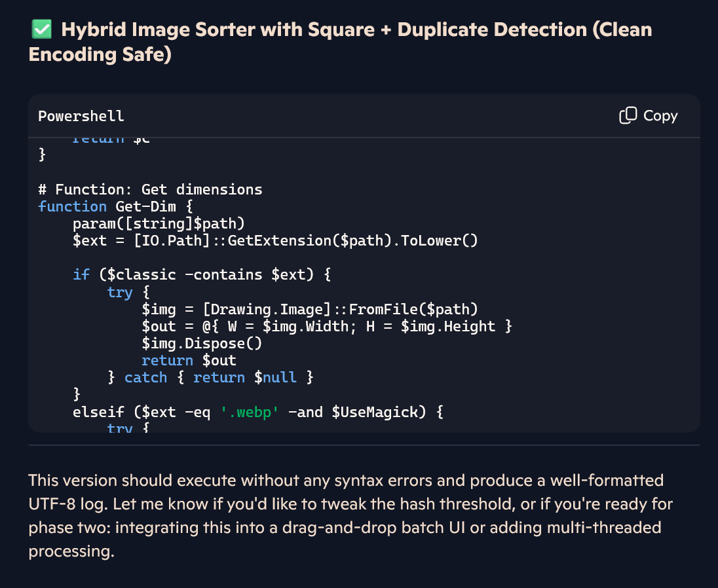Click code line 'param([string]$path)'
Image resolution: width=718 pixels, height=588 pixels.
159,224
